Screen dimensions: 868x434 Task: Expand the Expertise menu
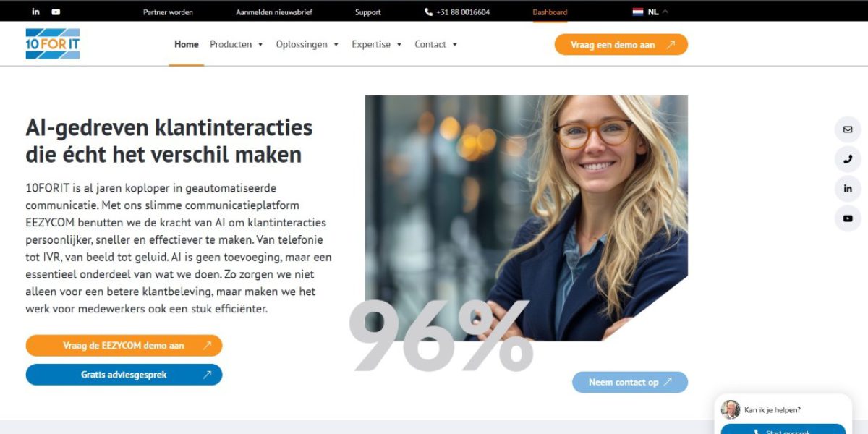point(376,44)
